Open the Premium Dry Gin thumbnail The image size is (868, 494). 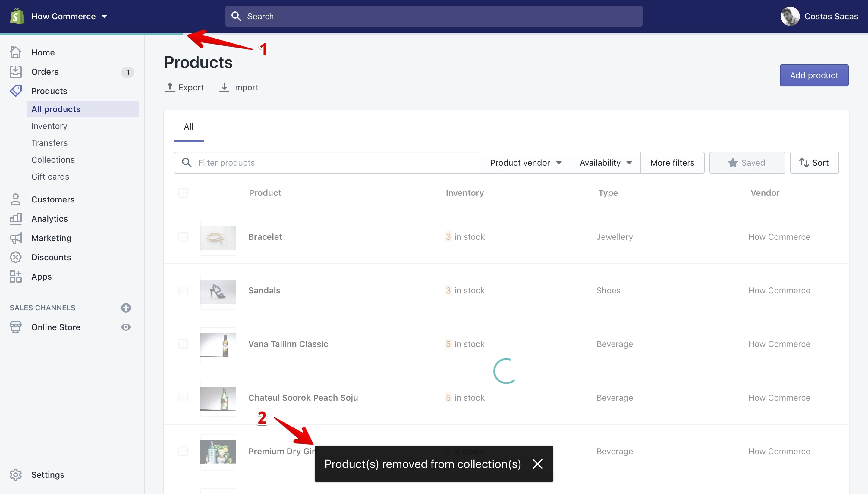pyautogui.click(x=218, y=452)
